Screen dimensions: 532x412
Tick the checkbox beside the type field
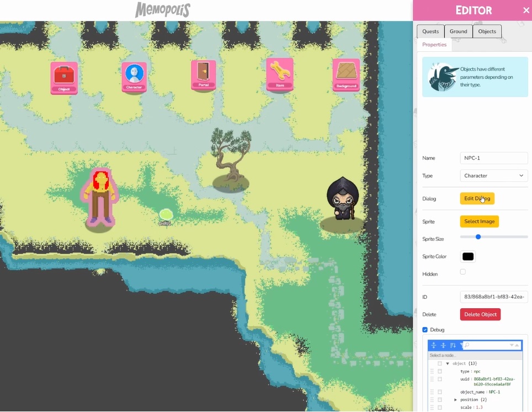440,371
